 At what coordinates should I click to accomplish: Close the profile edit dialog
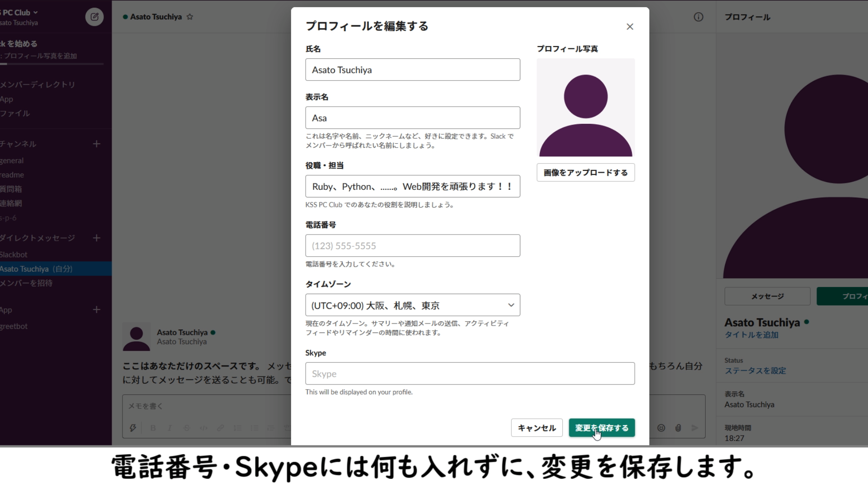click(x=630, y=27)
